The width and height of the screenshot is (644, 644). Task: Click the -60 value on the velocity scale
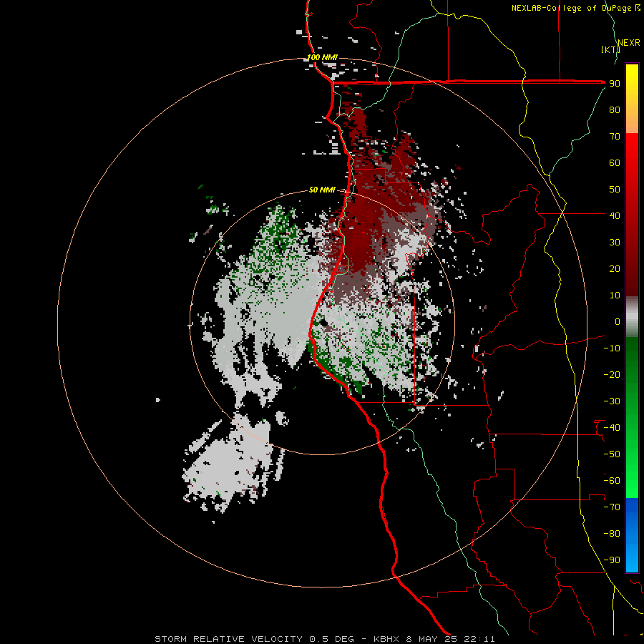(612, 481)
